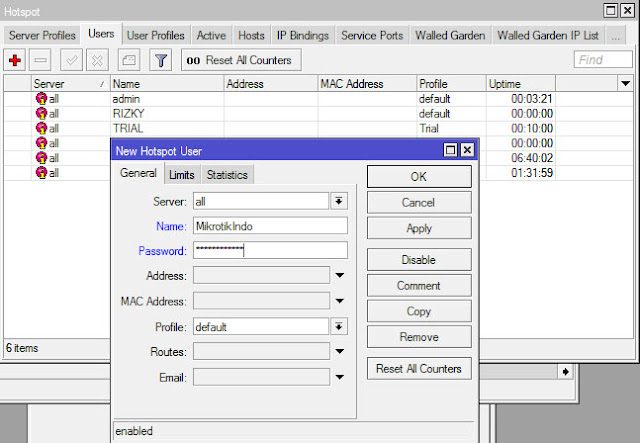Viewport: 640px width, 443px height.
Task: Switch to Walled Garden tab
Action: click(450, 36)
